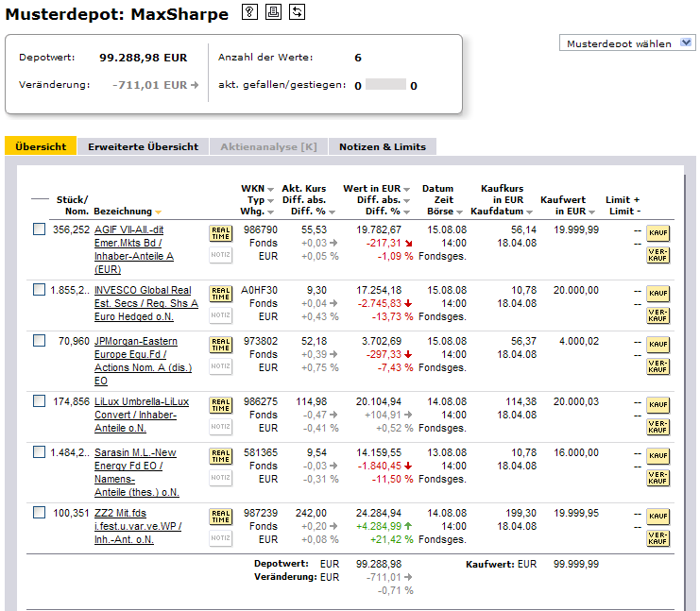This screenshot has width=700, height=611.
Task: Sort by Bezeichnung column arrow
Action: pos(159,212)
